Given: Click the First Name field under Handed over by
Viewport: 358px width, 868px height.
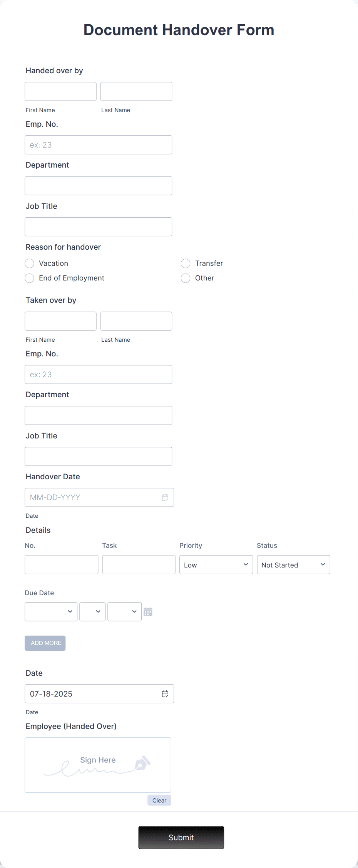Looking at the screenshot, I should [x=60, y=91].
